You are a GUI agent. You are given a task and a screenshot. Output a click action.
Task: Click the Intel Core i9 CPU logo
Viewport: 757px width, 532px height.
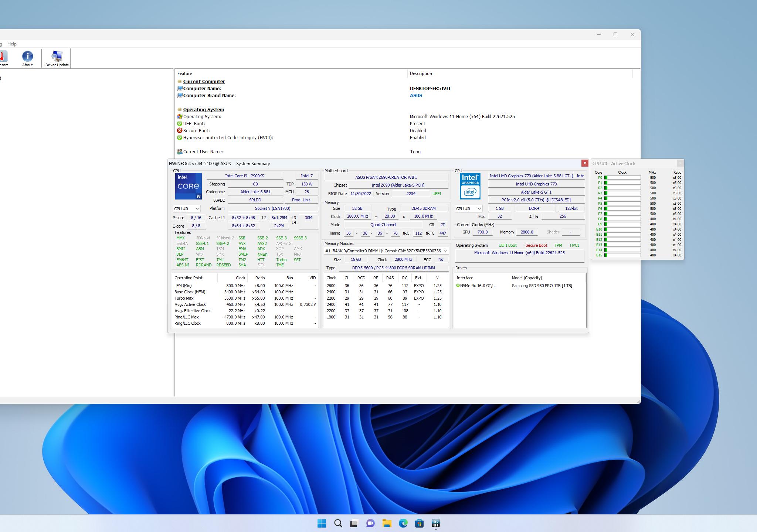[188, 186]
